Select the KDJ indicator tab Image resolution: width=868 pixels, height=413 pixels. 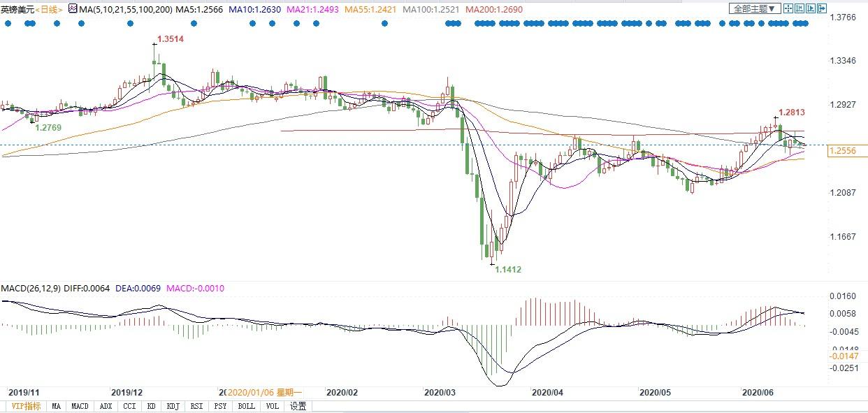tap(173, 406)
